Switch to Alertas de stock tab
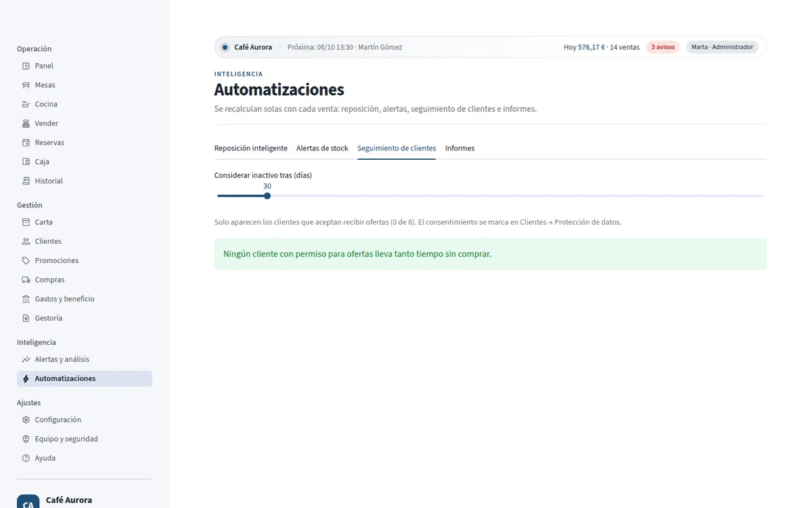Viewport: 812px width, 508px height. click(x=322, y=148)
